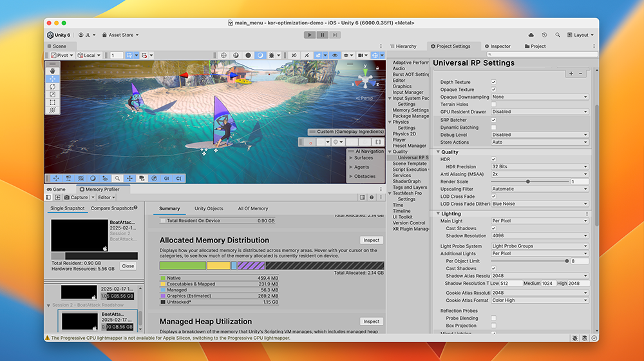Screen dimensions: 644x361
Task: Switch to the Inspector tab
Action: coord(498,46)
